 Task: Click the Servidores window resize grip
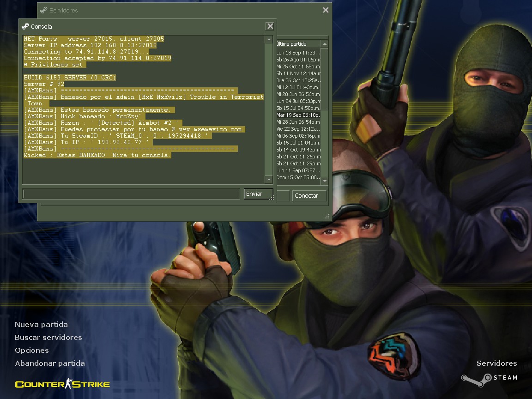click(327, 216)
